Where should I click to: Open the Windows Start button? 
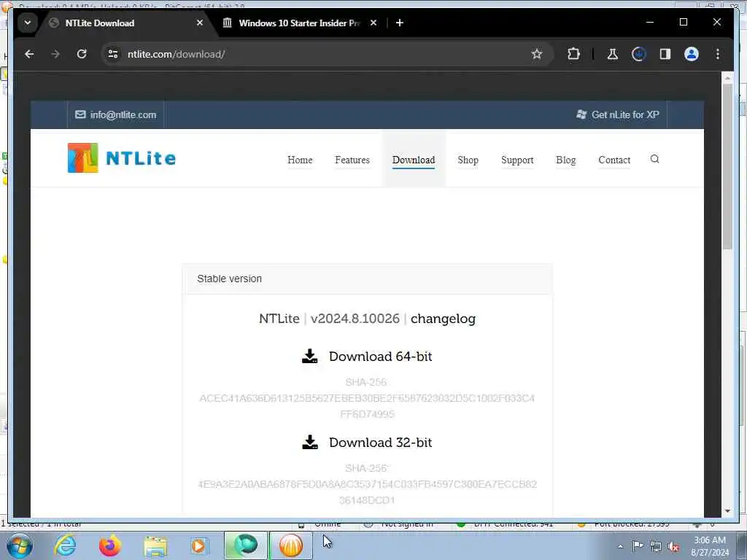click(19, 545)
